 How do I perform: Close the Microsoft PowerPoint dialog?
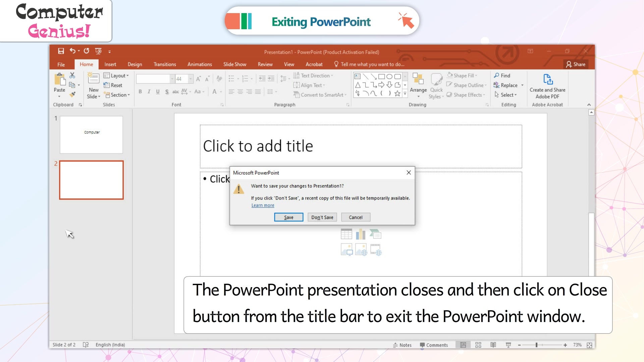tap(409, 173)
